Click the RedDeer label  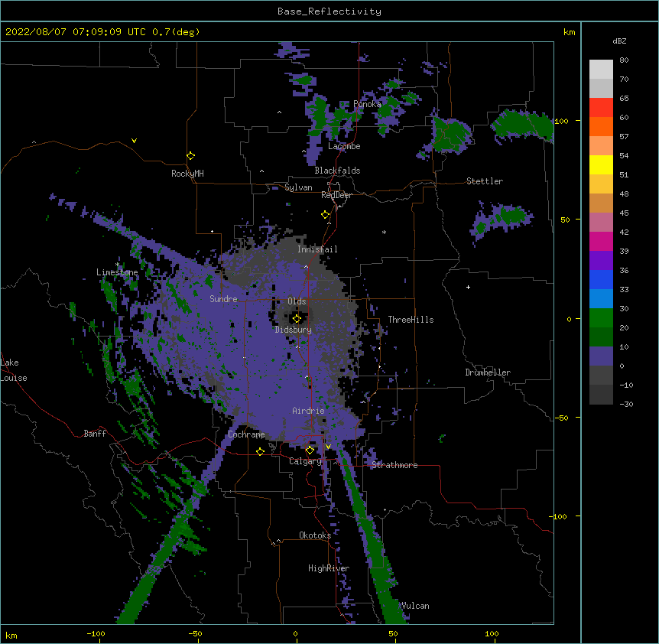[336, 195]
